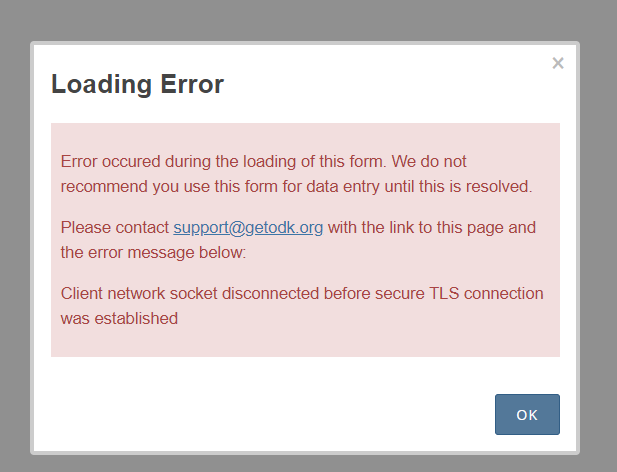Click the OK button
This screenshot has height=472, width=617.
pos(527,415)
